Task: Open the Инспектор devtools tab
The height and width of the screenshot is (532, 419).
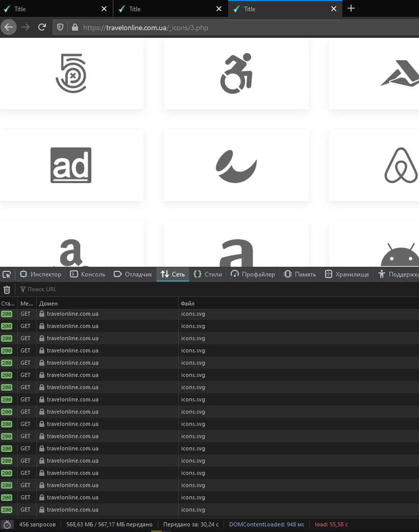Action: 40,274
